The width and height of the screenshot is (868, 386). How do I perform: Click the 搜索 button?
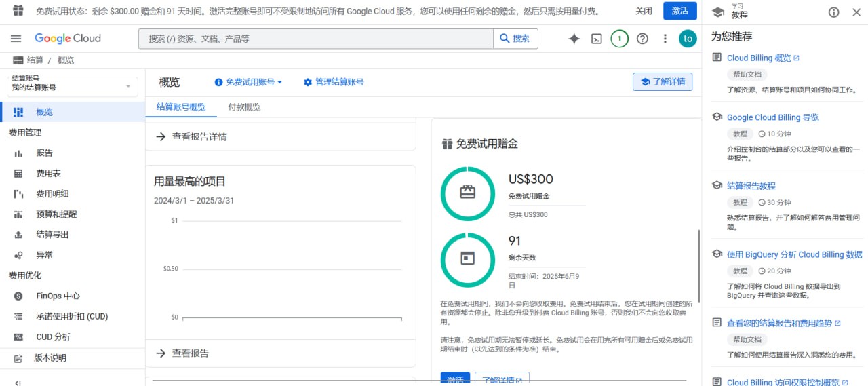coord(515,39)
